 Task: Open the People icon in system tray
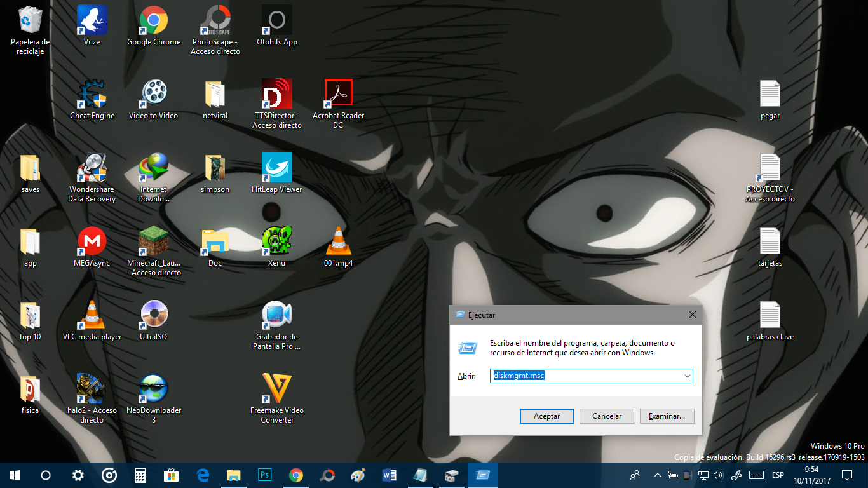point(634,475)
